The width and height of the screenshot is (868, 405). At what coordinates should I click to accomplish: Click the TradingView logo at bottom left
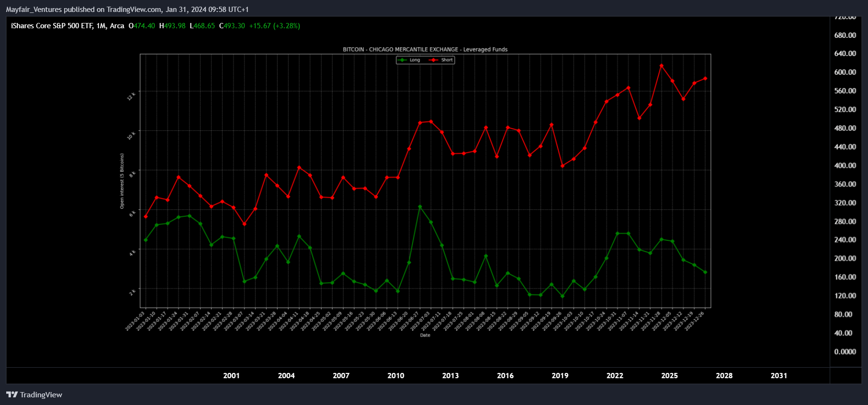(x=34, y=394)
